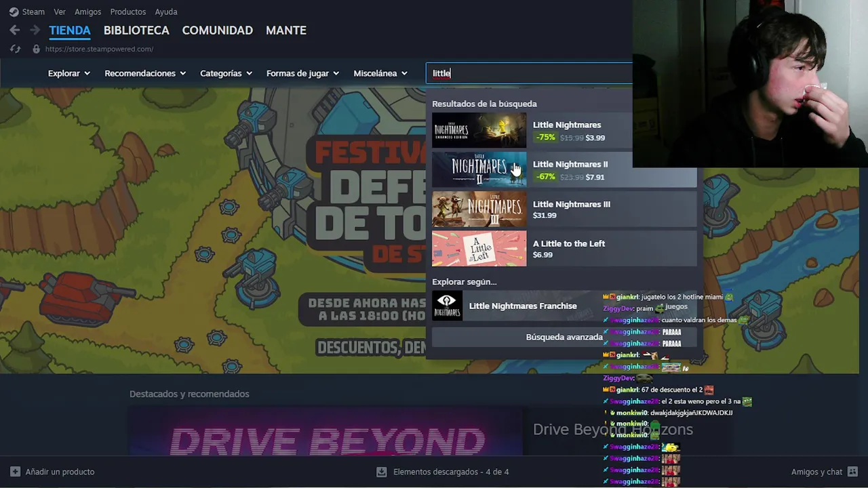Select the Little Nightmares title text

click(567, 125)
